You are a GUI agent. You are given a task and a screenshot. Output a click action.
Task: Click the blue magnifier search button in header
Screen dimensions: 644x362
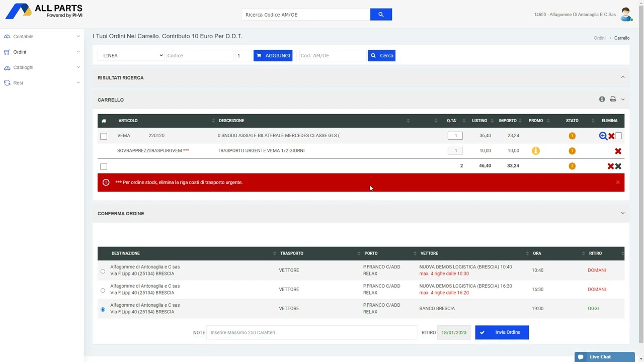[381, 15]
